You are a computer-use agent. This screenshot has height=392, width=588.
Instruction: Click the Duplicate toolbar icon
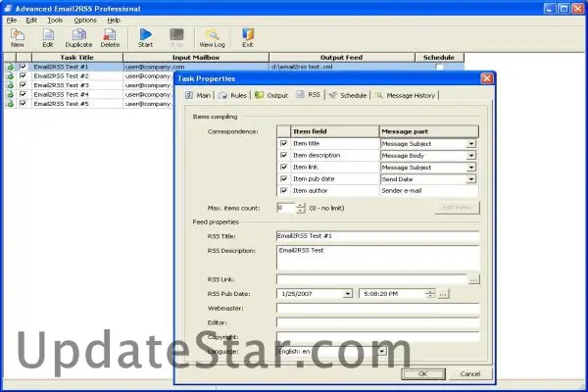point(78,38)
